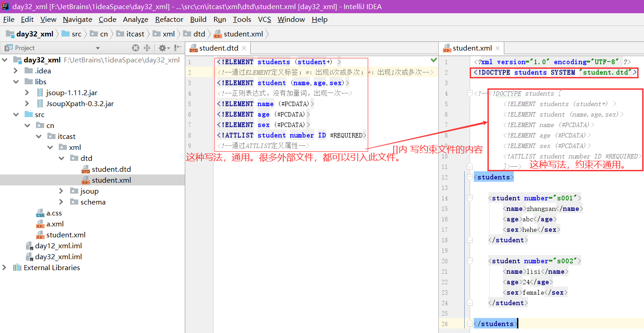The image size is (644, 333).
Task: Click the fold marker at line 12 in student.xml
Action: [469, 177]
